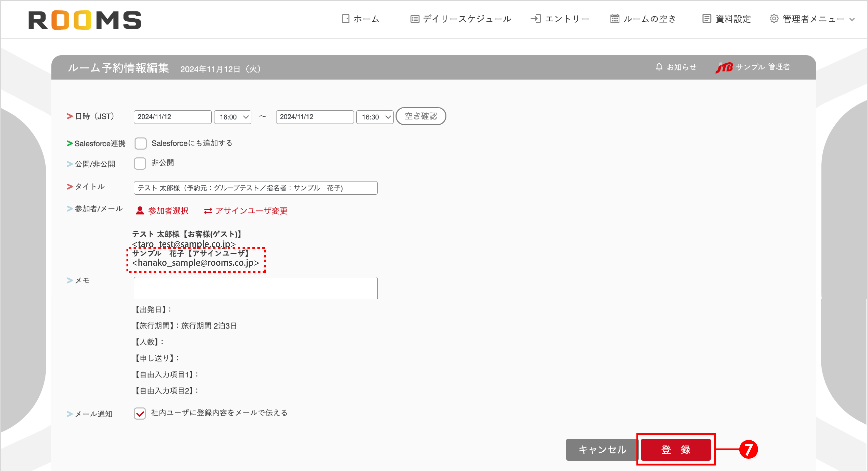Open the 16:30 end time dropdown
Viewport: 868px width, 472px height.
(x=375, y=117)
